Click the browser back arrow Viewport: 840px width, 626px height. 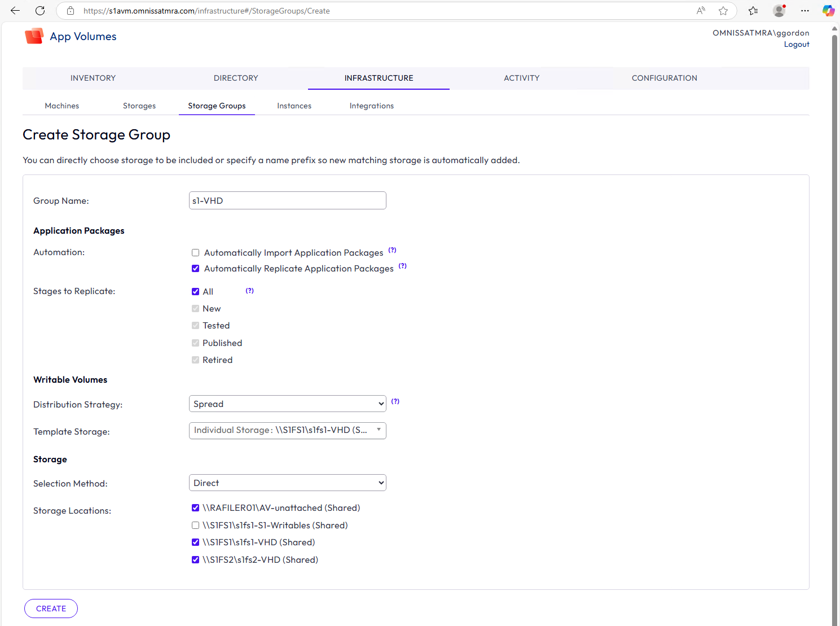(15, 11)
